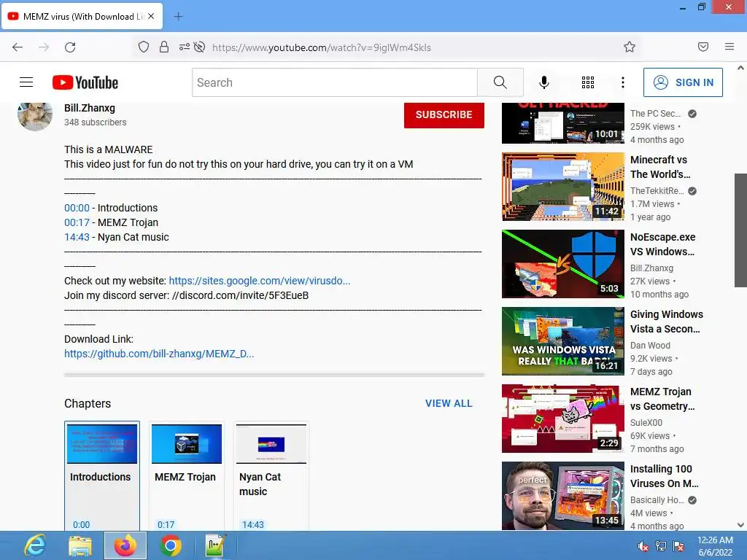Close the MEMZ virus tab
This screenshot has width=747, height=560.
click(151, 16)
